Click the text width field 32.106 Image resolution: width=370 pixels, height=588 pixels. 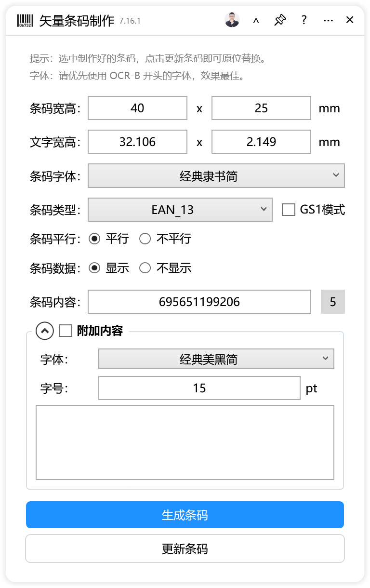click(137, 142)
